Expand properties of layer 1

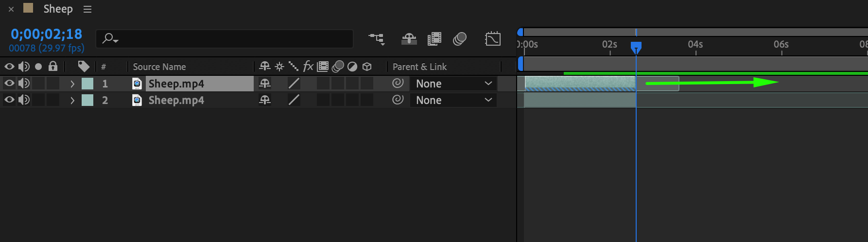point(72,84)
